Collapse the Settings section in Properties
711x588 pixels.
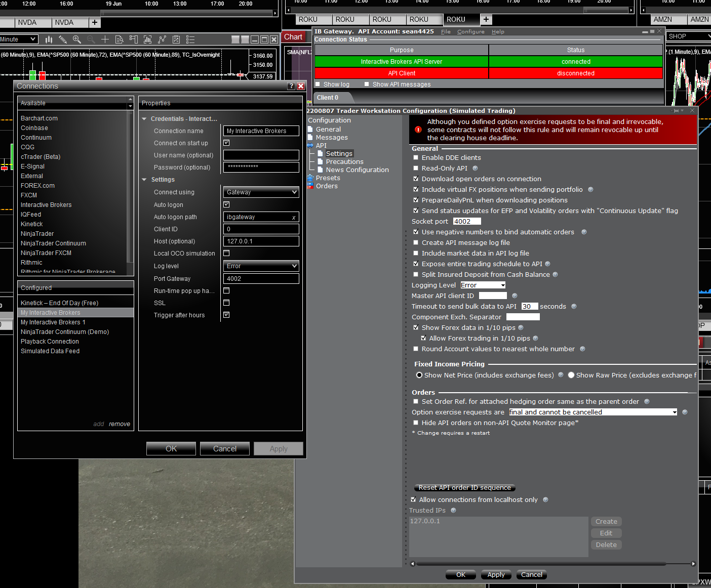[x=144, y=180]
